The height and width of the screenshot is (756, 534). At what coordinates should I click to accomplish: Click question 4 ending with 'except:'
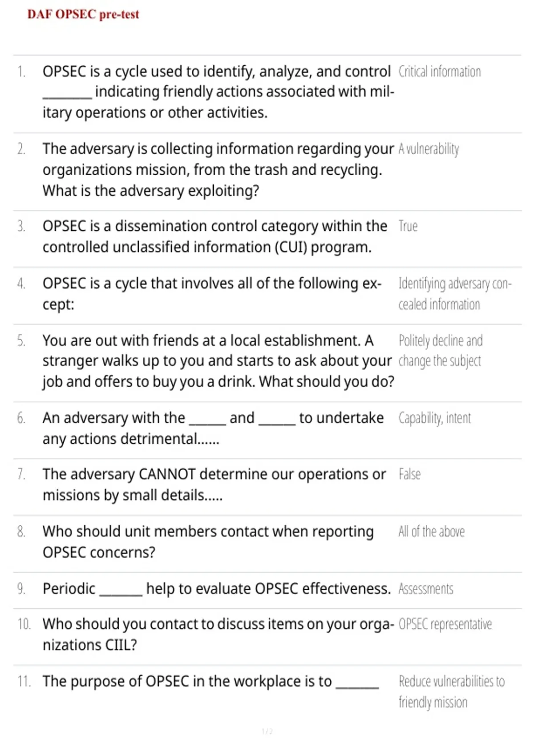click(212, 294)
